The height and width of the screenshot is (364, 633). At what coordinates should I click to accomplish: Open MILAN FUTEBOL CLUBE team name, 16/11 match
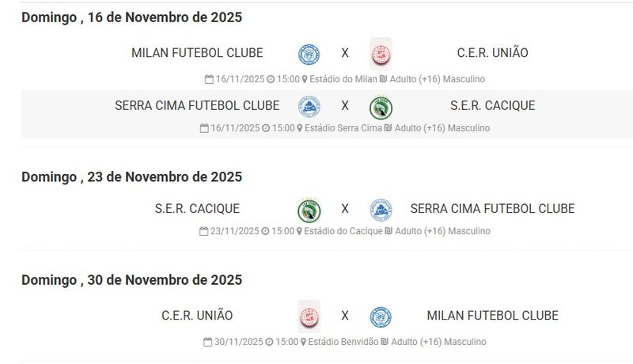(x=197, y=53)
